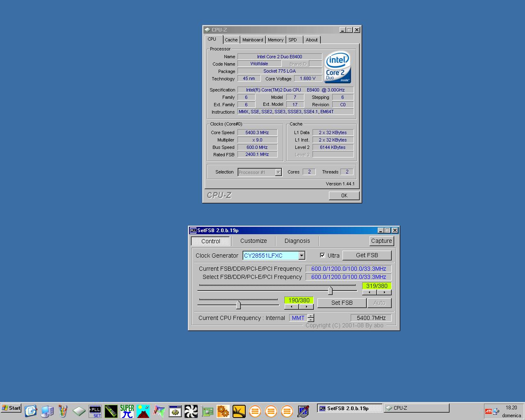
Task: Open the My Computer quick-launch icon
Action: [47, 411]
